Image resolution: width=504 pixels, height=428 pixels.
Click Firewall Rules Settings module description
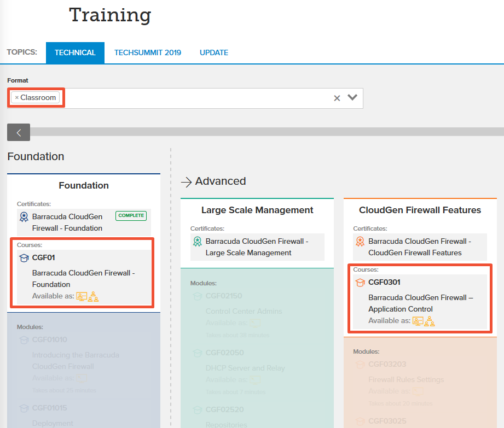pyautogui.click(x=406, y=380)
